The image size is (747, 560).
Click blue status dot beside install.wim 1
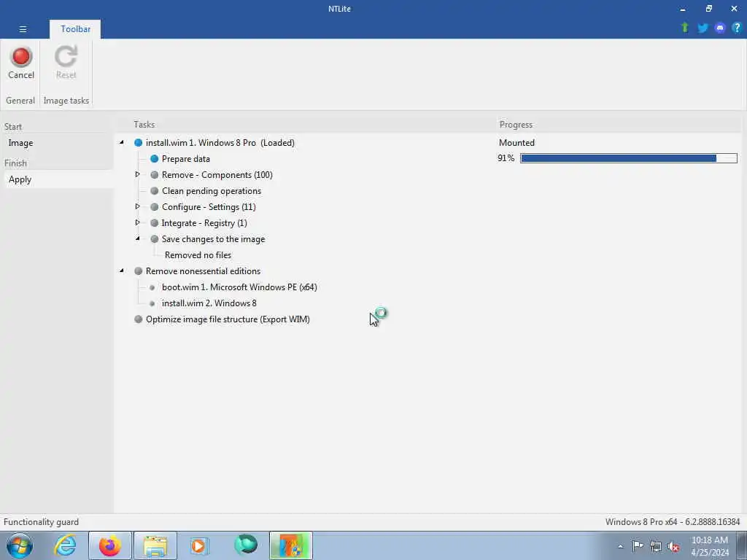coord(138,143)
